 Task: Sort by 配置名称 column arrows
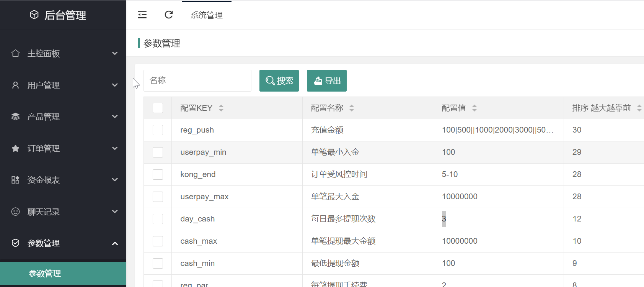(352, 108)
